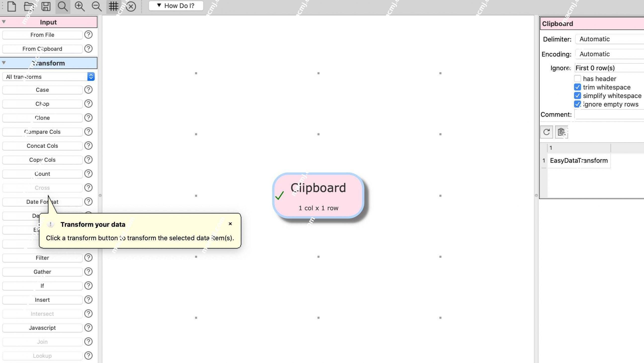Toggle the 'ignore empty rows' checkbox

click(577, 104)
